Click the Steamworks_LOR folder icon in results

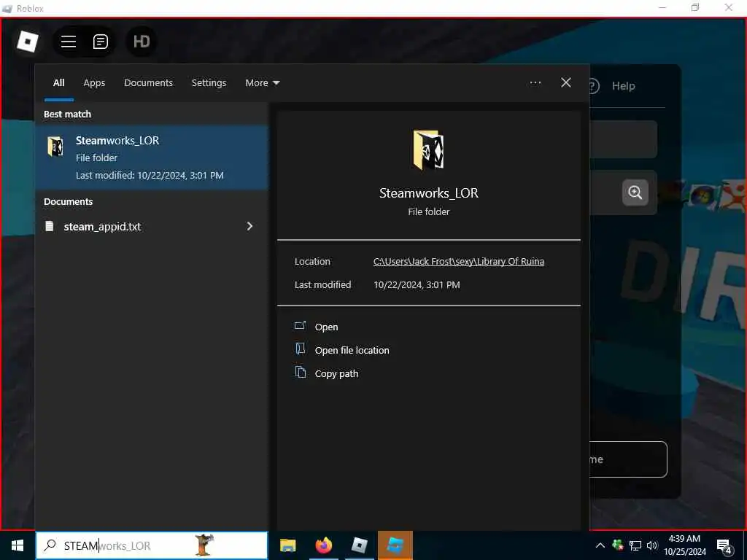pyautogui.click(x=55, y=146)
